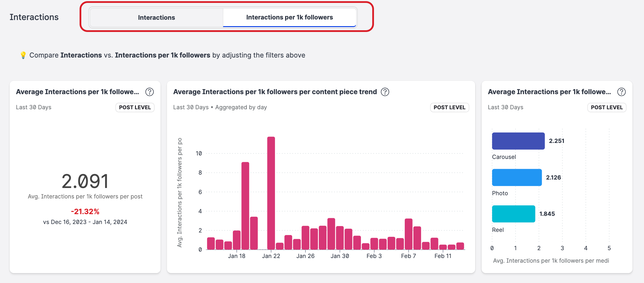Open help icon on the average interactions card

(150, 92)
